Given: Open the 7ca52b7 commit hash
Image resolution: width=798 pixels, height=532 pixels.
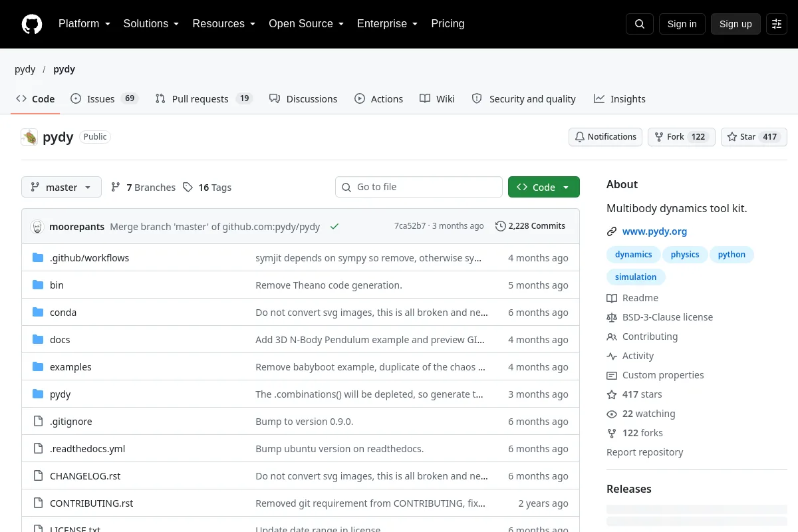Looking at the screenshot, I should 410,226.
